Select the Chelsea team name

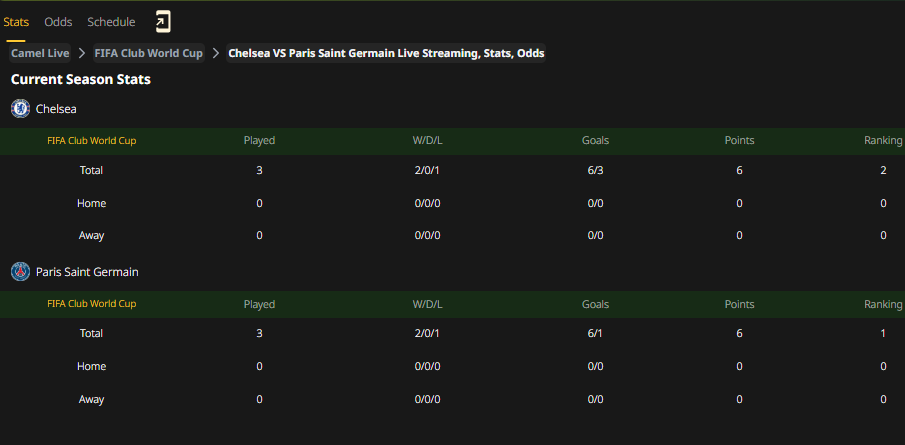pos(56,109)
